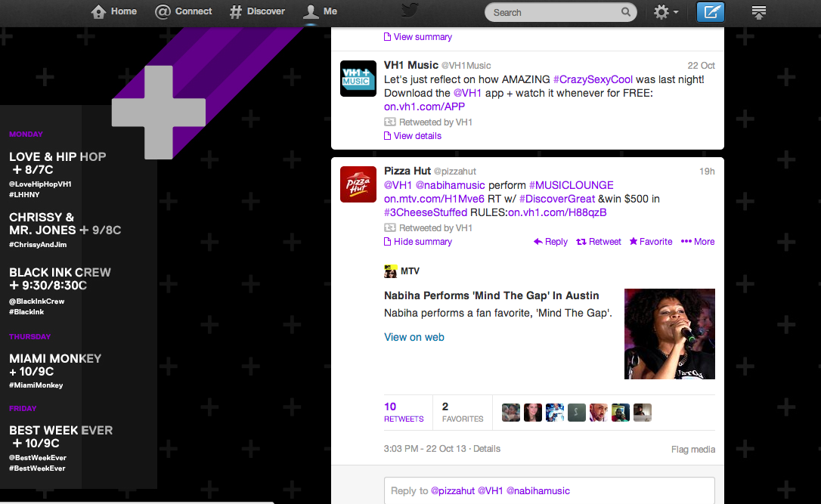
Task: Click the @BestWeekEver sidebar text
Action: pyautogui.click(x=38, y=457)
